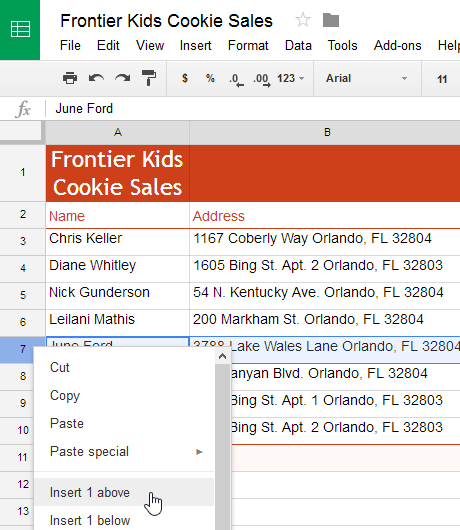Select the Paint format roller tool
Image resolution: width=460 pixels, height=530 pixels.
coord(149,78)
